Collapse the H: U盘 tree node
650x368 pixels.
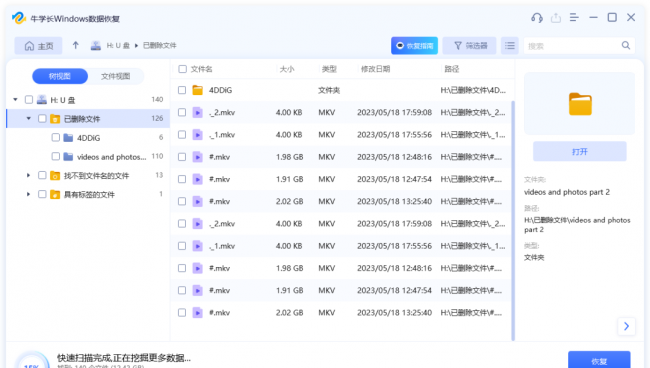pyautogui.click(x=15, y=99)
